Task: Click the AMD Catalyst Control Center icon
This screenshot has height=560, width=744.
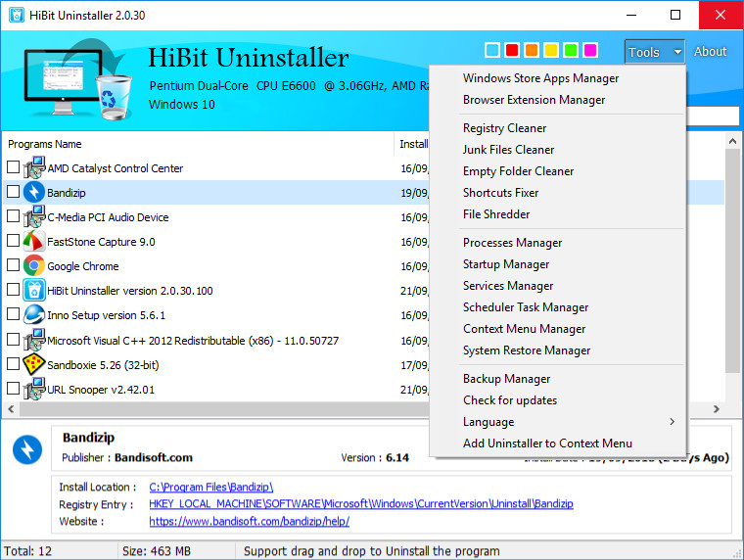Action: pos(34,167)
